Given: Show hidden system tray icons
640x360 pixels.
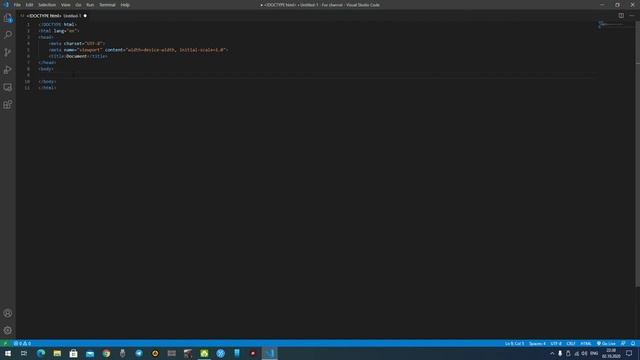Looking at the screenshot, I should coord(552,353).
